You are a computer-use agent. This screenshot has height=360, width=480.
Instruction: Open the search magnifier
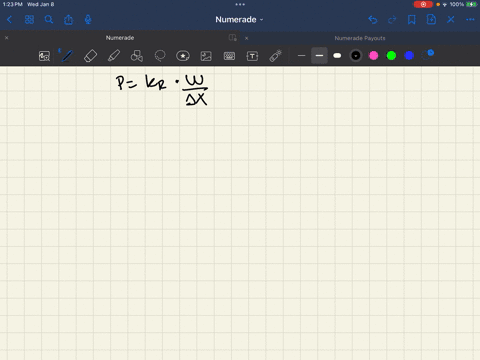[49, 20]
